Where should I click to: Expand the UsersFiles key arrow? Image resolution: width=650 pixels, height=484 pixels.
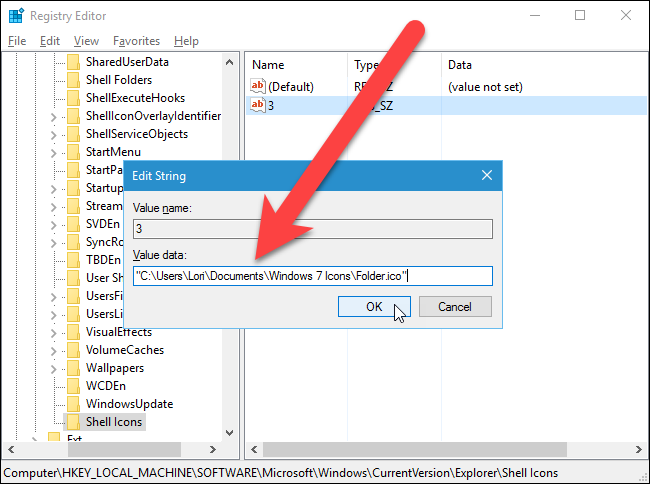tap(53, 297)
